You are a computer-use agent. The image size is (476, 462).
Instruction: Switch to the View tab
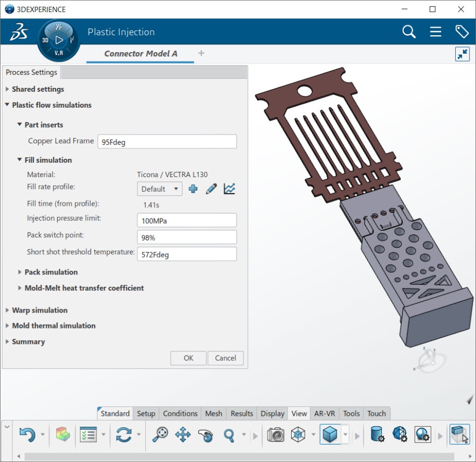(x=299, y=413)
